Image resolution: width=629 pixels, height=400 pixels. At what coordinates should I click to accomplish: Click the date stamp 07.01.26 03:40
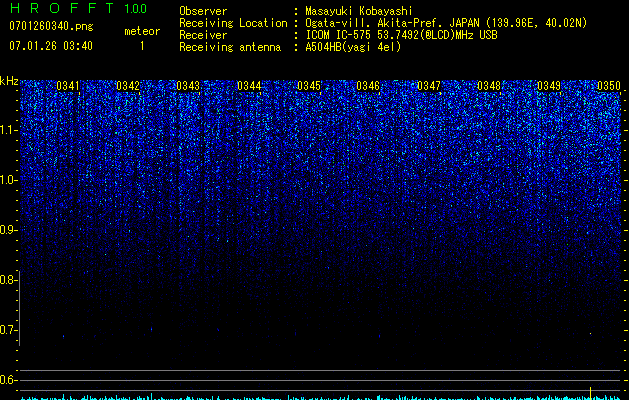[51, 46]
